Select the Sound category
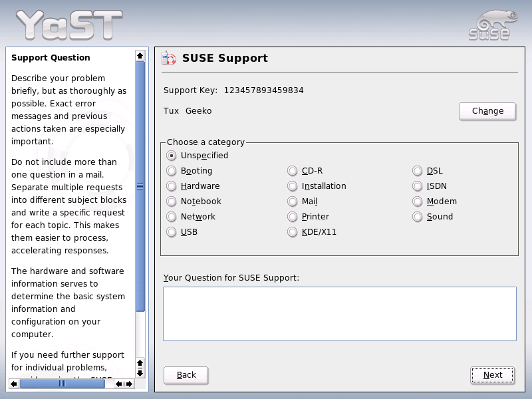532x399 pixels. coord(418,217)
